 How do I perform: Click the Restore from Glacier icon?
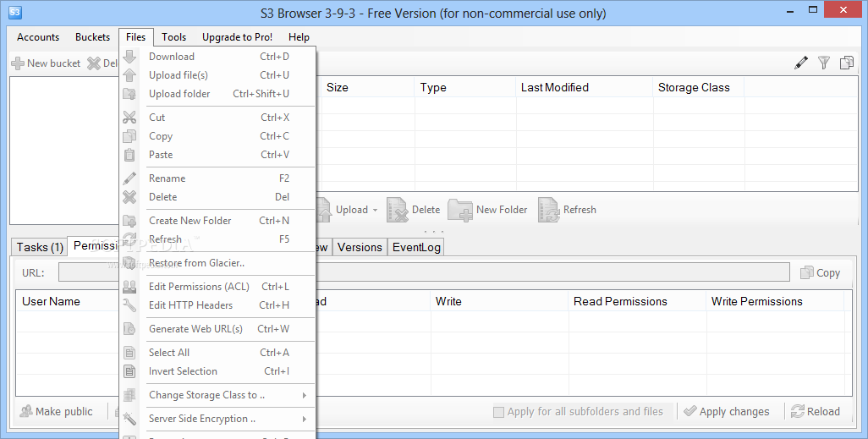[129, 263]
